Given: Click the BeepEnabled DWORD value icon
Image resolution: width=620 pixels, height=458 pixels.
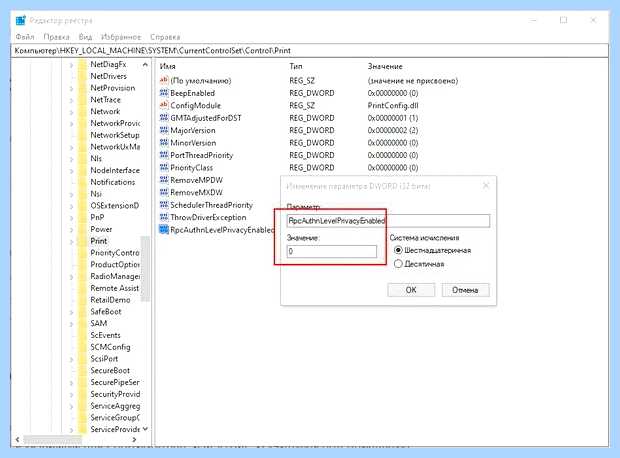Looking at the screenshot, I should point(164,93).
